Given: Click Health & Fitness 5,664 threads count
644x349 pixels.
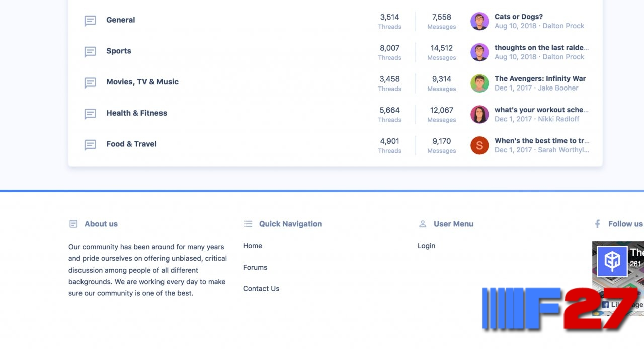Looking at the screenshot, I should [389, 110].
